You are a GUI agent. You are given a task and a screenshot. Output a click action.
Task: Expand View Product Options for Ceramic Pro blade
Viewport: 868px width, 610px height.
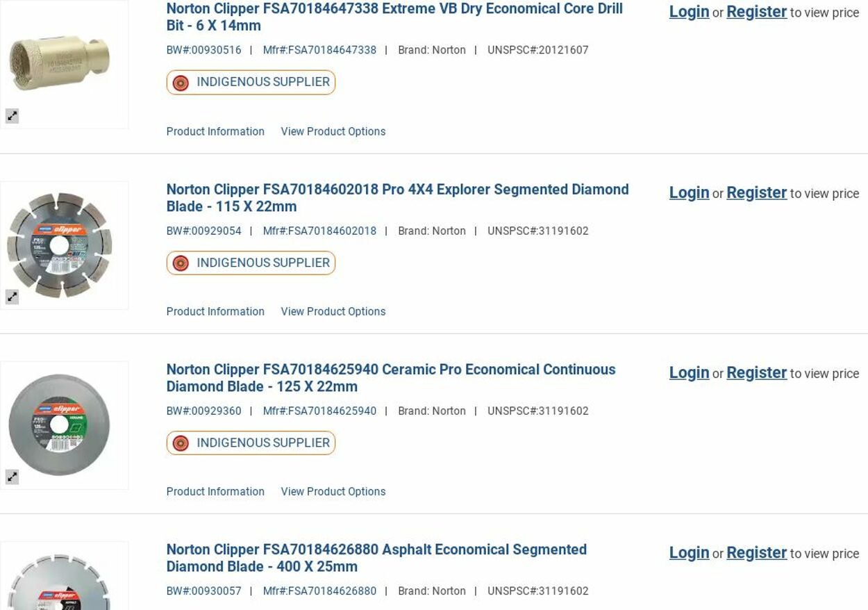(333, 492)
